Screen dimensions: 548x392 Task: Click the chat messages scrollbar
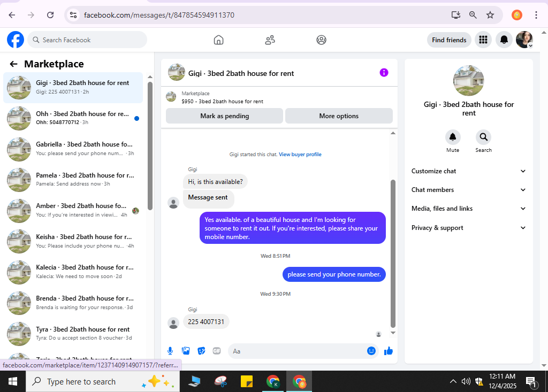[393, 253]
